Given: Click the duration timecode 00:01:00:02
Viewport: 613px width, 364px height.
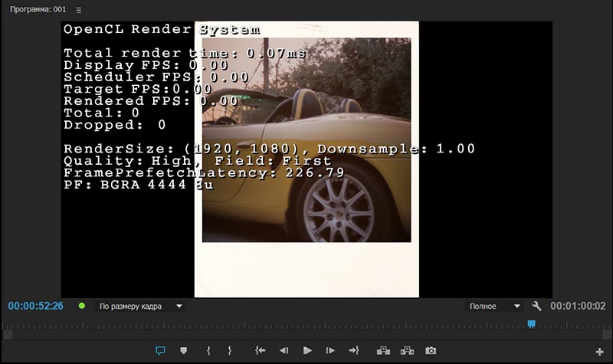Looking at the screenshot, I should pos(578,306).
